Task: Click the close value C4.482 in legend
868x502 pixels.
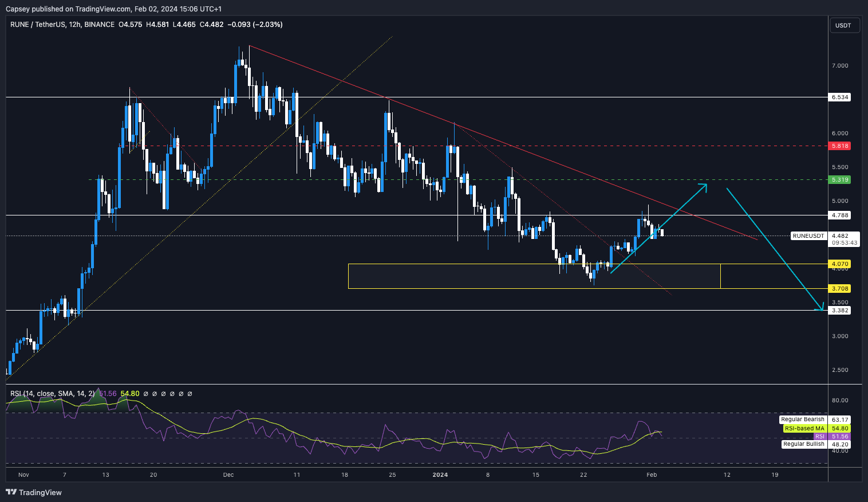Action: 211,24
